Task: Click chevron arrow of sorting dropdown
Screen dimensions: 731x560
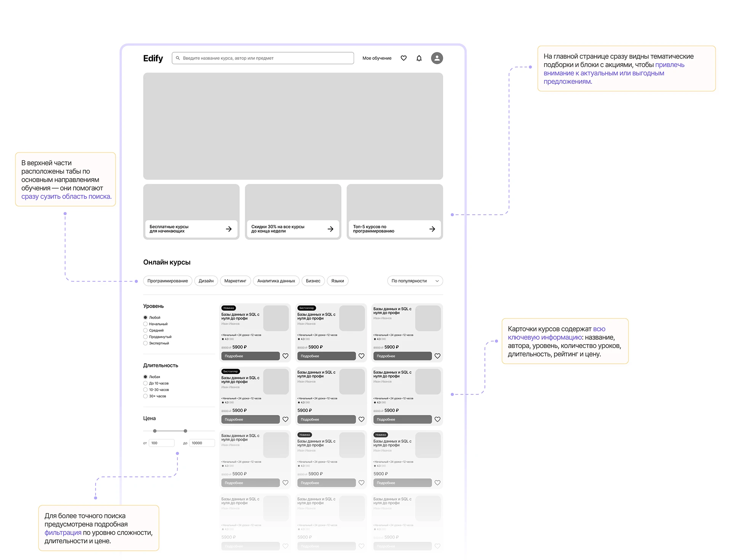Action: (x=437, y=281)
